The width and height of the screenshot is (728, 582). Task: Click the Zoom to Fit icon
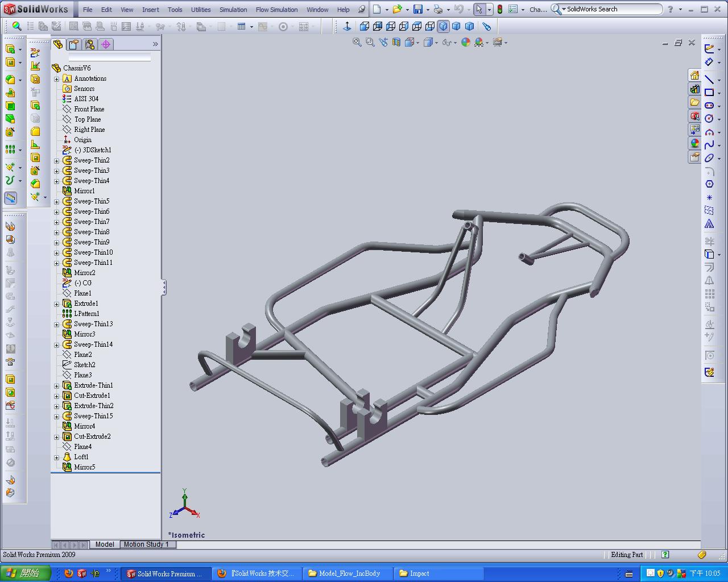[x=357, y=43]
